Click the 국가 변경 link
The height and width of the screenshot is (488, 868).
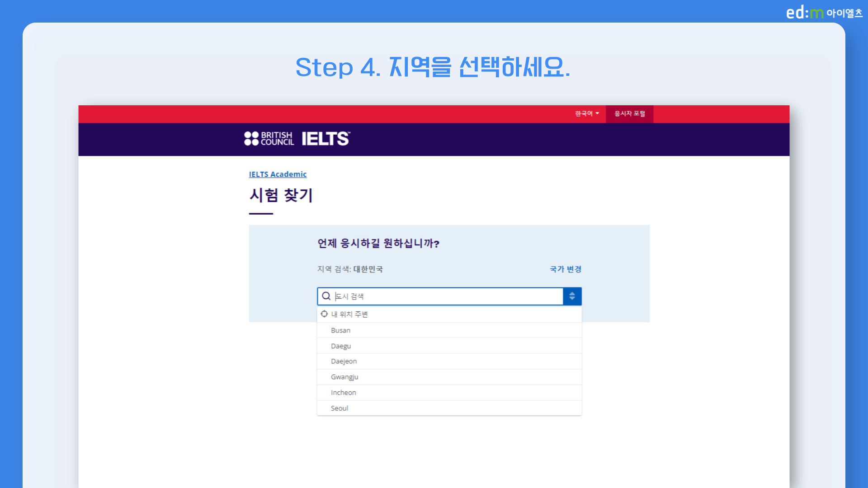(566, 269)
